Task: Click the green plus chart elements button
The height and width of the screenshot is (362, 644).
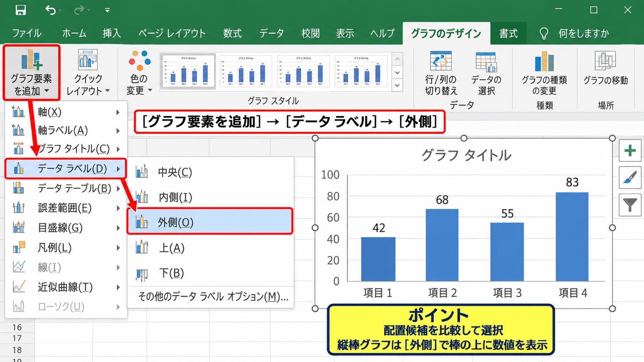Action: [x=630, y=150]
